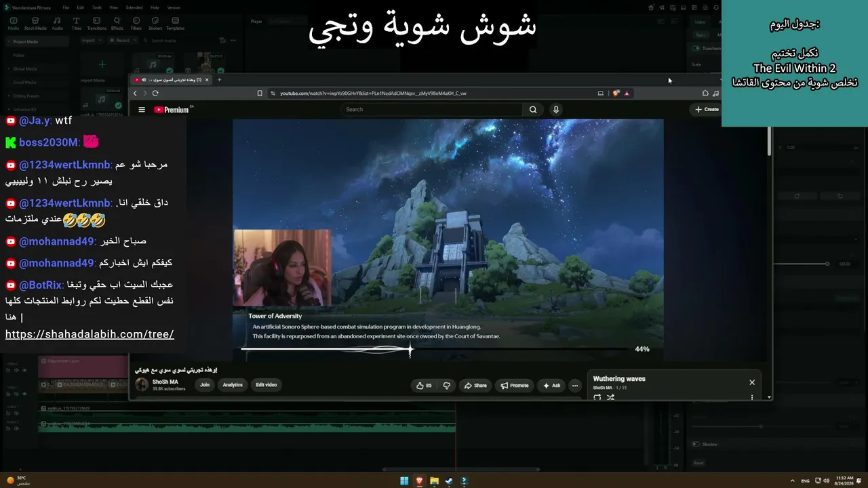Viewport: 868px width, 488px height.
Task: Click the Join channel button
Action: click(205, 385)
